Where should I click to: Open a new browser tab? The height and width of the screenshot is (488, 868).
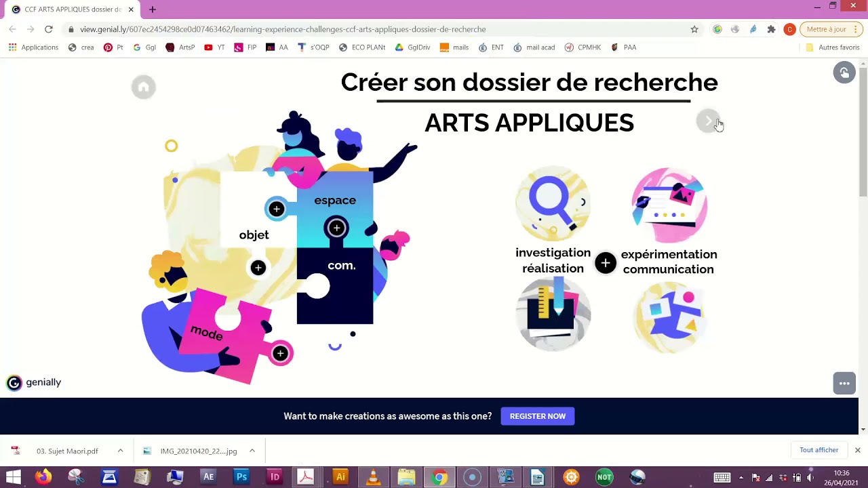152,9
